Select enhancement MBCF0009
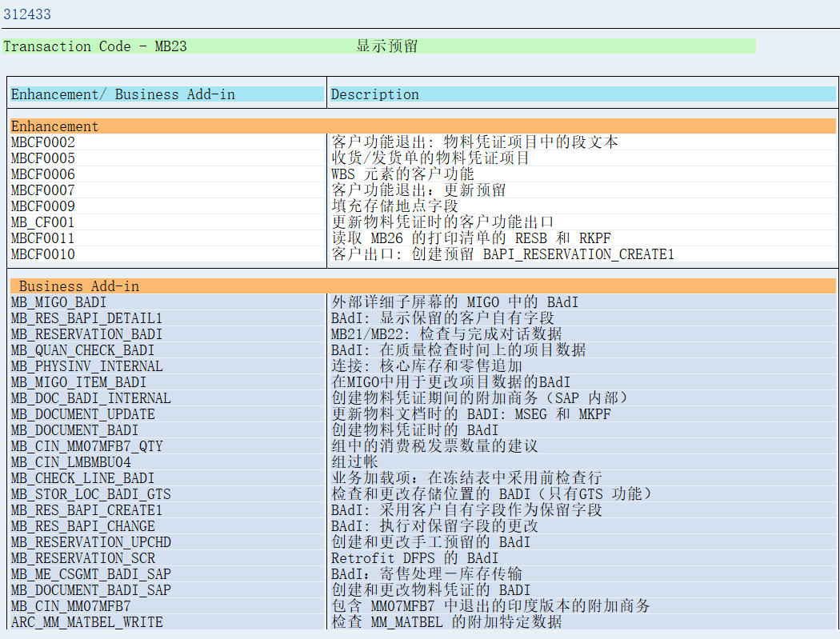The width and height of the screenshot is (840, 639). click(x=43, y=206)
